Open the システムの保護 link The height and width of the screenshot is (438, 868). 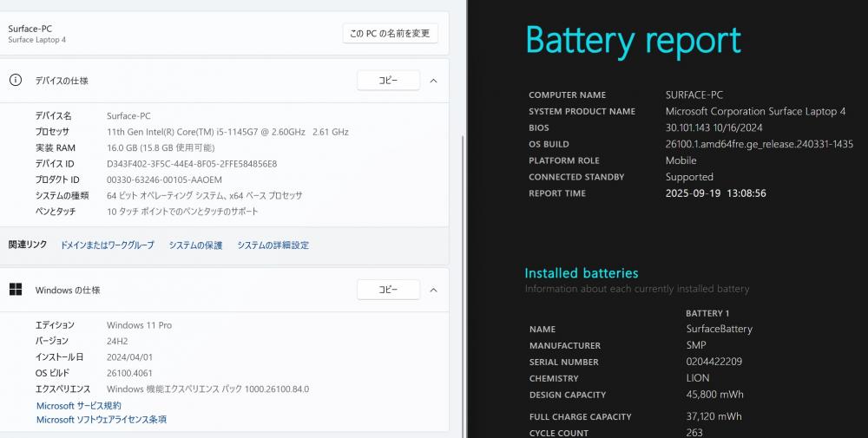[195, 245]
